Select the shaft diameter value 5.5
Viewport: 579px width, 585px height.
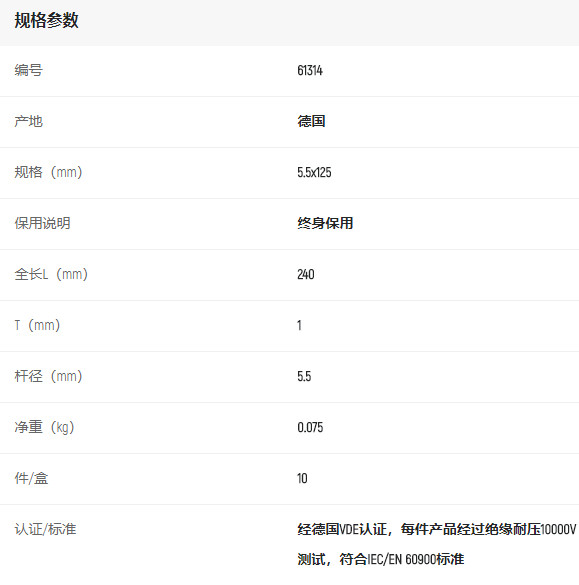(x=304, y=376)
